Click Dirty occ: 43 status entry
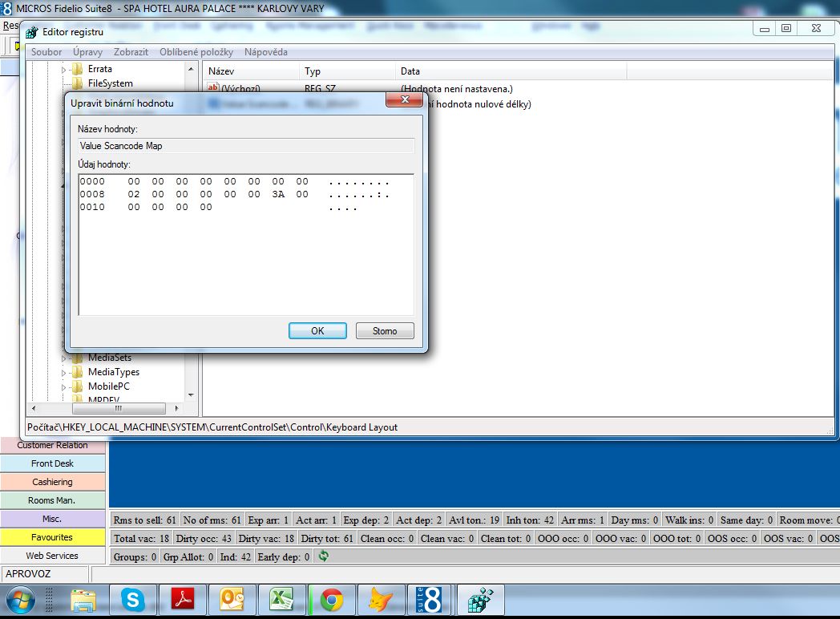 coord(204,539)
